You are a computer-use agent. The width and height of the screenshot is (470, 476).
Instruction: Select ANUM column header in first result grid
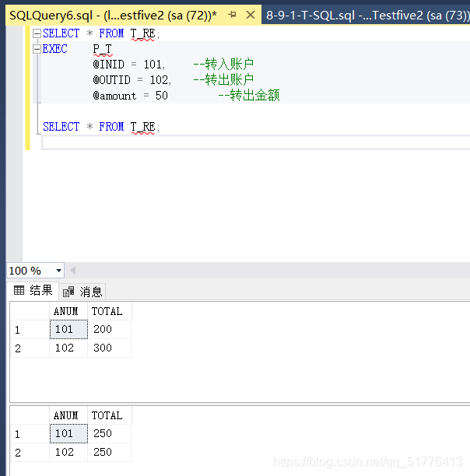click(x=68, y=311)
